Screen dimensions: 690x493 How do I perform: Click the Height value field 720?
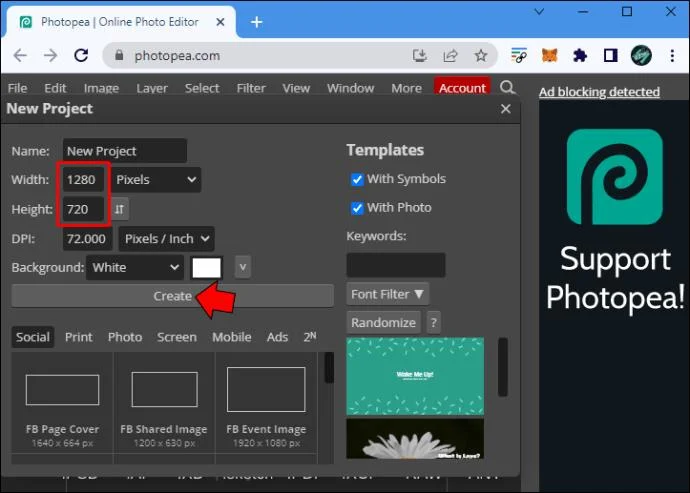(84, 209)
